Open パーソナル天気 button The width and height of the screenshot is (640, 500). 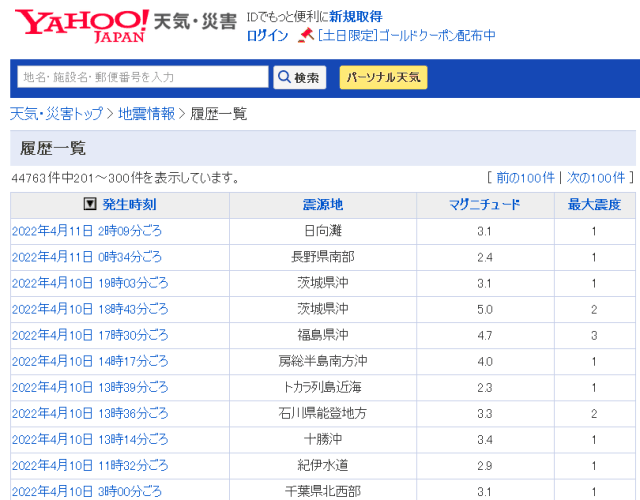383,77
